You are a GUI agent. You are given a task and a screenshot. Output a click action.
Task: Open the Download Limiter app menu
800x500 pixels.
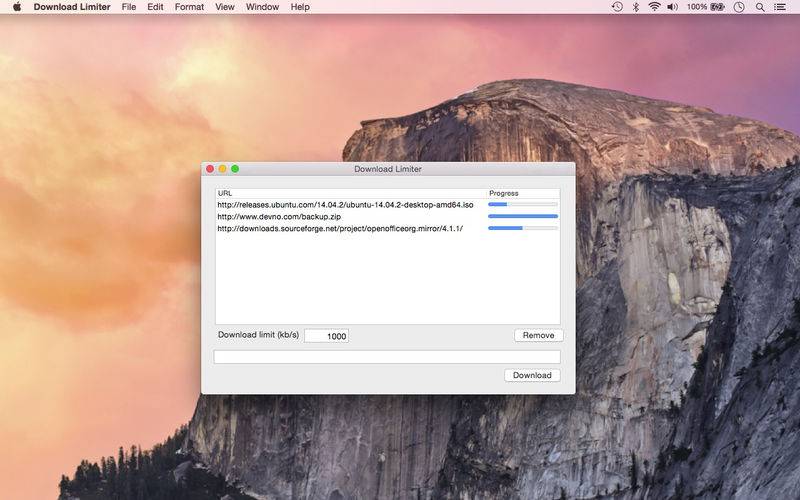tap(72, 7)
